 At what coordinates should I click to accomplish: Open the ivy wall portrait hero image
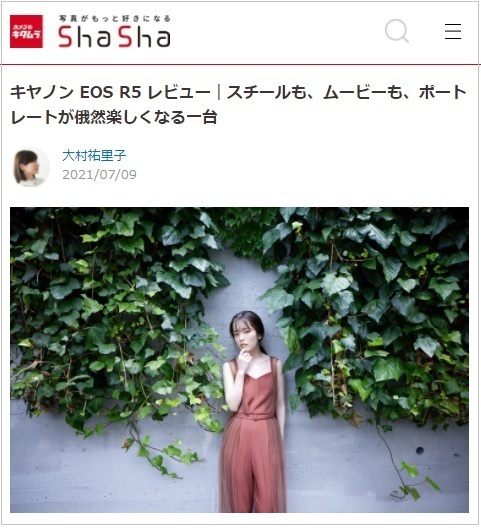click(239, 360)
